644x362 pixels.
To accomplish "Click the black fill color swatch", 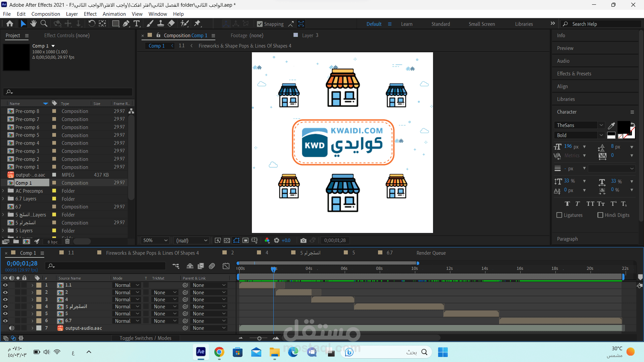I will click(x=623, y=127).
